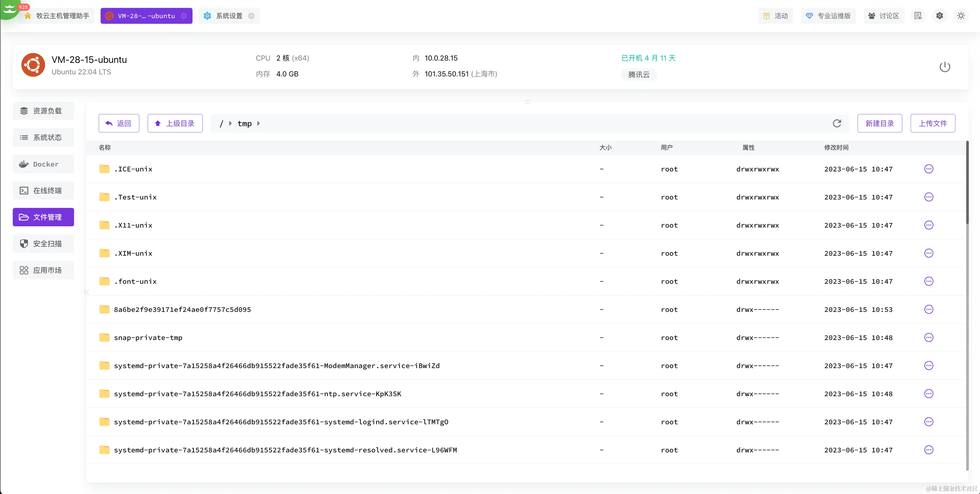Open 安全扫描 security scan section
Image resolution: width=980 pixels, height=494 pixels.
pos(43,243)
